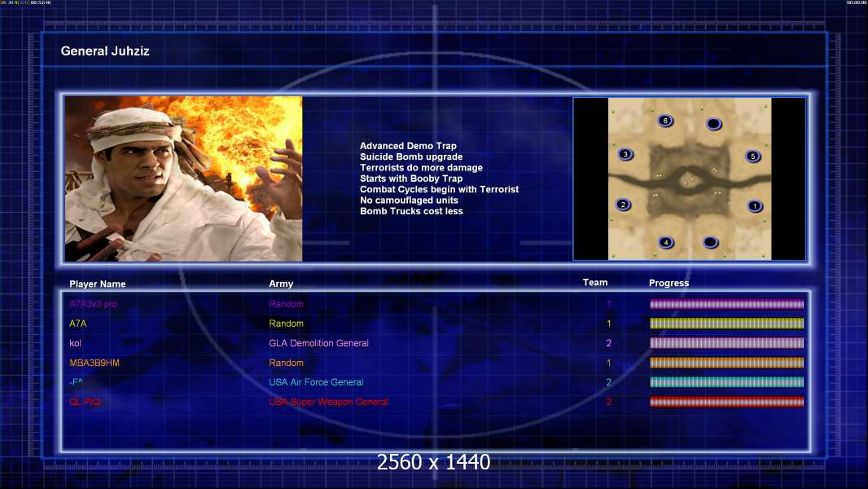This screenshot has width=868, height=489.
Task: Click the 'Player Name' column header
Action: (x=98, y=284)
